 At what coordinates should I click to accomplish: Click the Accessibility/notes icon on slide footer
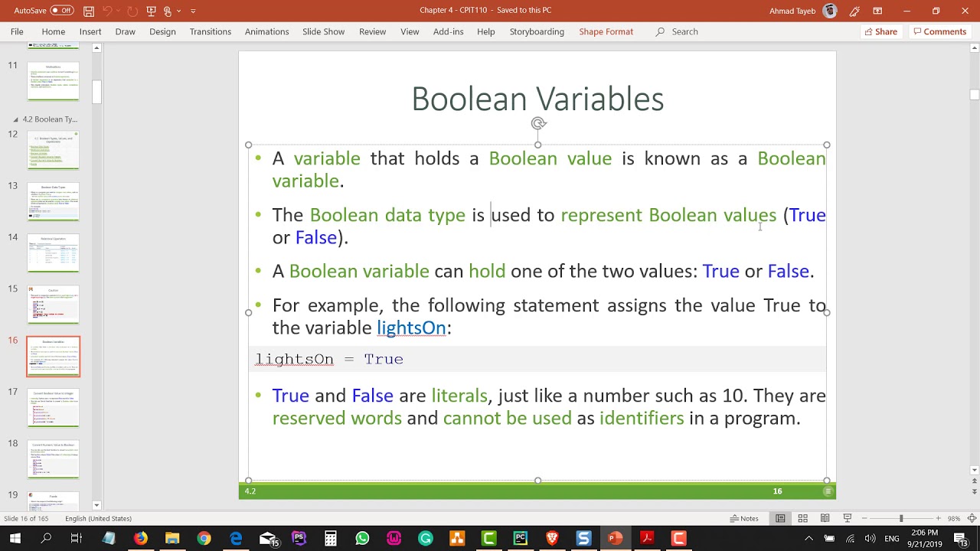tap(828, 491)
